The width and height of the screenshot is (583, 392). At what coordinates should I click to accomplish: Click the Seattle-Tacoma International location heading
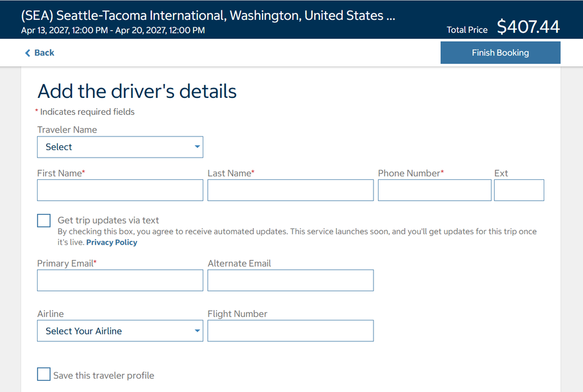(208, 15)
